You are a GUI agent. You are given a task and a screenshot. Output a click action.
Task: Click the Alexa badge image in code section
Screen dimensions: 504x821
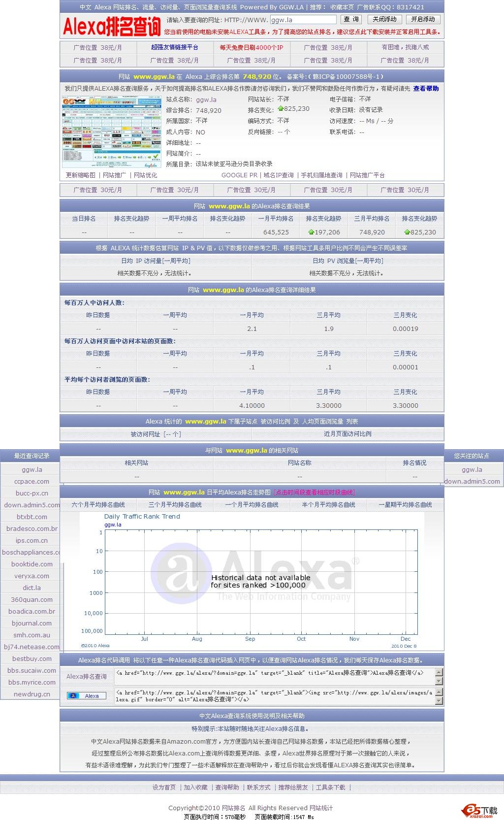pyautogui.click(x=87, y=696)
